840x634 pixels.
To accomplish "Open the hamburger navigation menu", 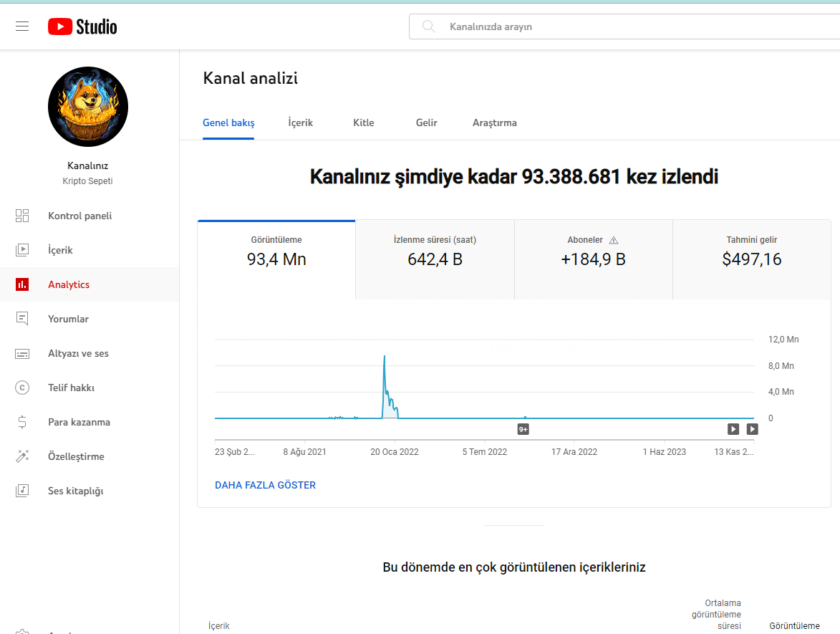I will (22, 27).
